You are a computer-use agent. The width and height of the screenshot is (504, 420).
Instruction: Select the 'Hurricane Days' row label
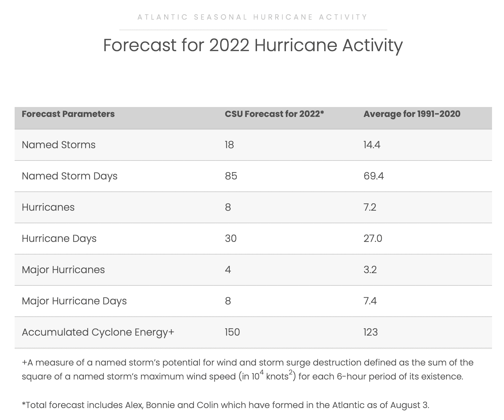[59, 239]
